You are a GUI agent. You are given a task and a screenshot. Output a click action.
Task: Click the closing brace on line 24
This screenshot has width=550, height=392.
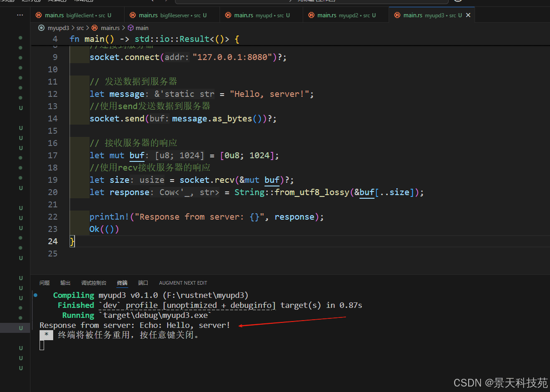tap(72, 241)
